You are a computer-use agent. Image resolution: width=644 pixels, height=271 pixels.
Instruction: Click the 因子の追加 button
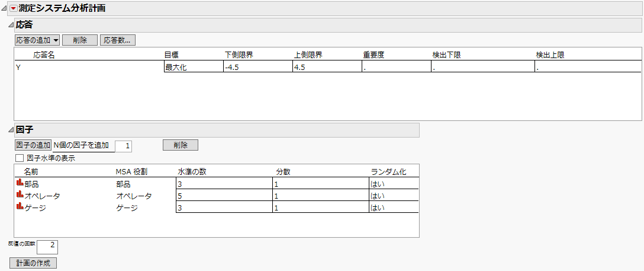click(33, 145)
